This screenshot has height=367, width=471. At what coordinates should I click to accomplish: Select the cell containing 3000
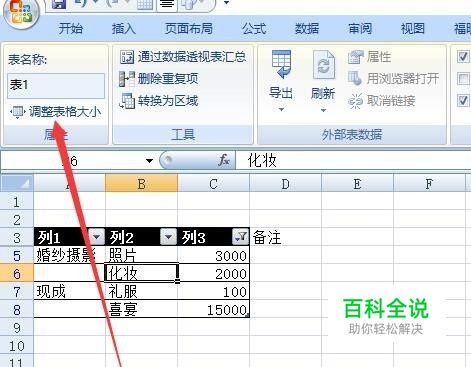(213, 255)
